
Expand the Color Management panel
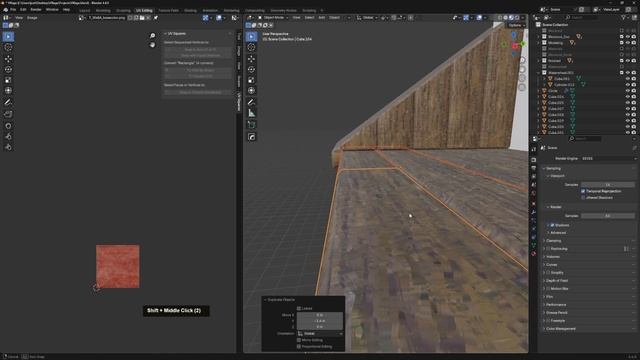pyautogui.click(x=560, y=329)
